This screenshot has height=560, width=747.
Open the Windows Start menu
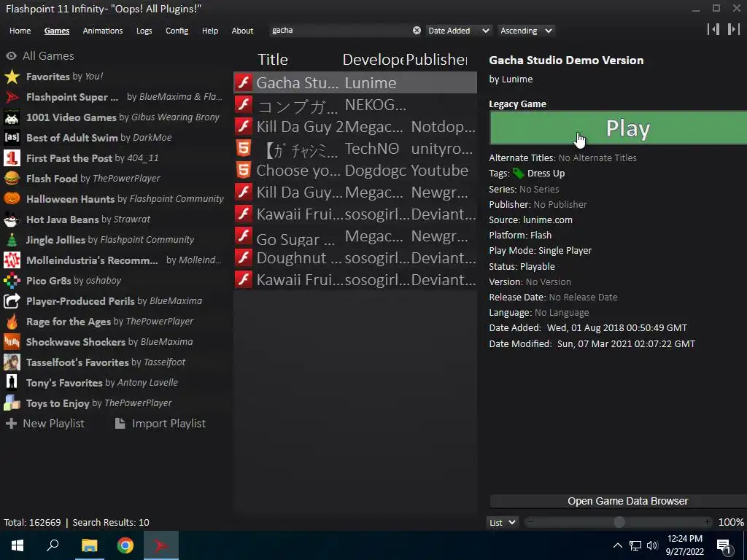18,545
